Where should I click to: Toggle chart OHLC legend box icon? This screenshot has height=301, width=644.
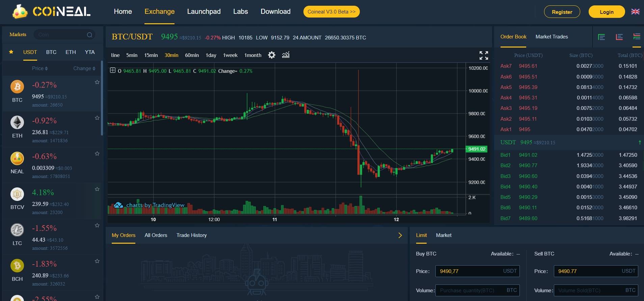click(113, 70)
